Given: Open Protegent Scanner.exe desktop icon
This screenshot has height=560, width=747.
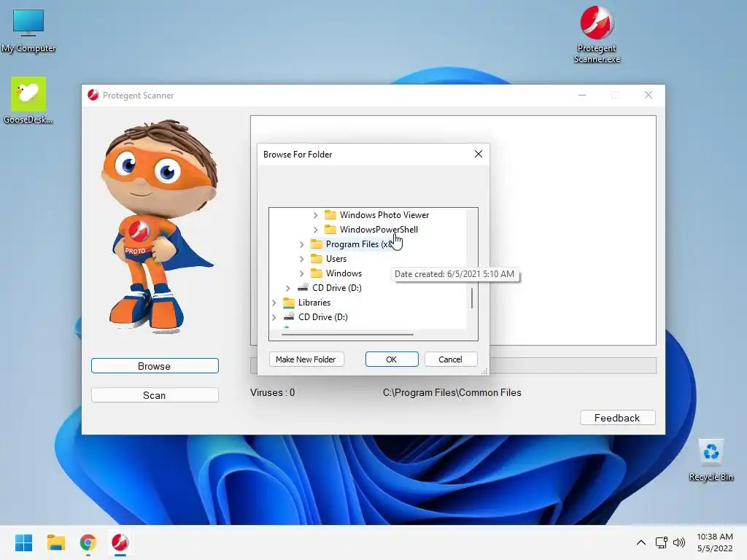Looking at the screenshot, I should click(597, 34).
